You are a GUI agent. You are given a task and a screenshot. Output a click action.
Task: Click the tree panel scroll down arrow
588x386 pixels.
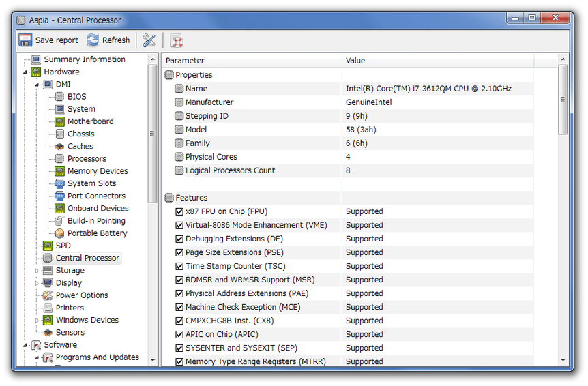(x=152, y=360)
